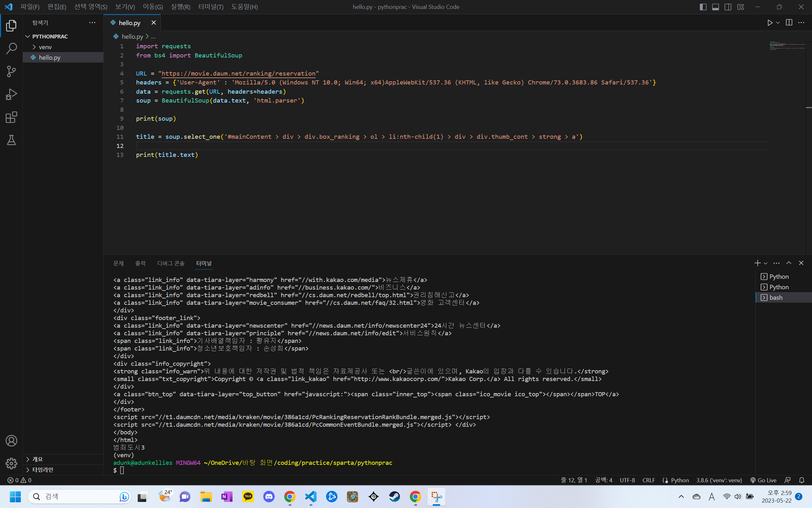The width and height of the screenshot is (812, 508).
Task: Open KakaoTalk from the taskbar
Action: point(248,497)
